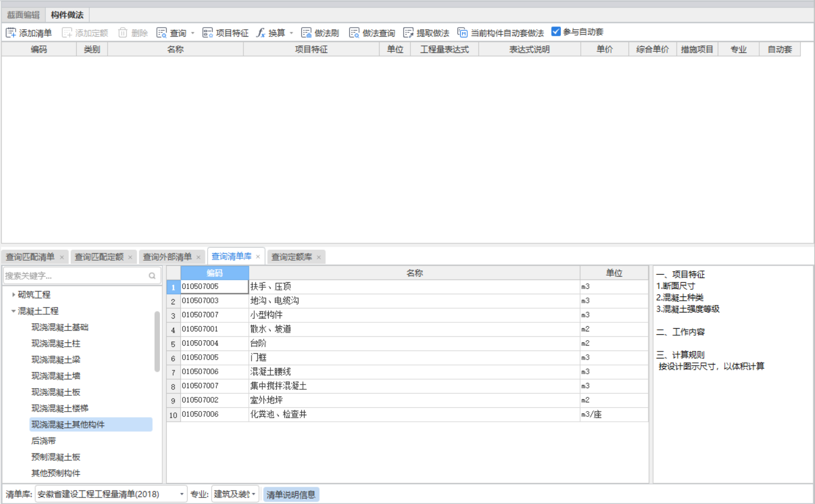Click the 换算 fx icon
The width and height of the screenshot is (815, 504).
(261, 33)
